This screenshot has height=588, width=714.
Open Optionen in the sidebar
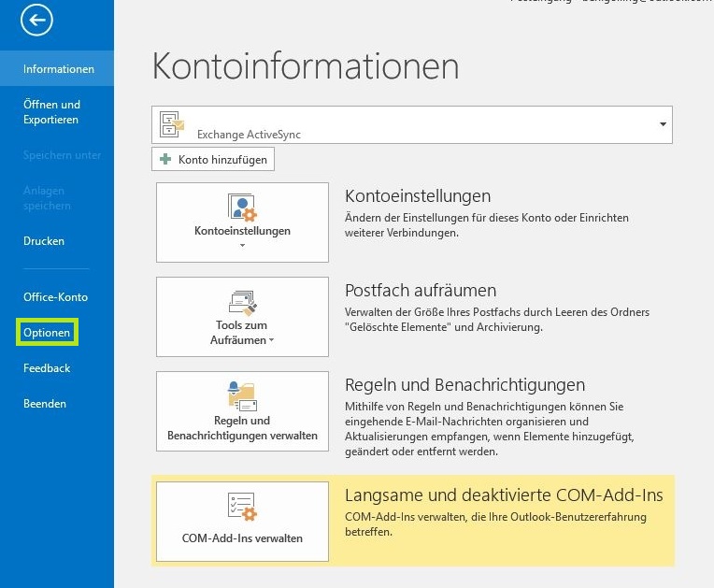tap(47, 333)
